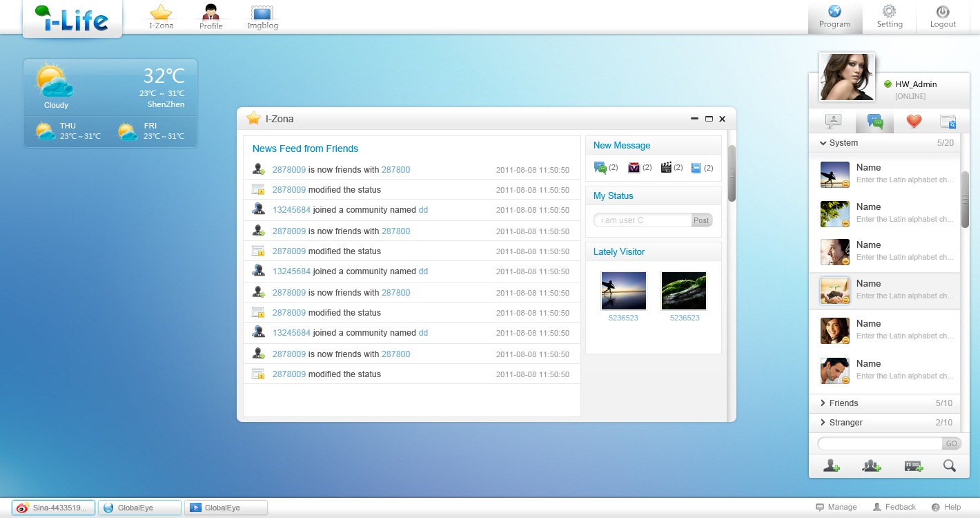Viewport: 980px width, 518px height.
Task: Open the I-Zona star shortcut in top bar
Action: [x=161, y=17]
